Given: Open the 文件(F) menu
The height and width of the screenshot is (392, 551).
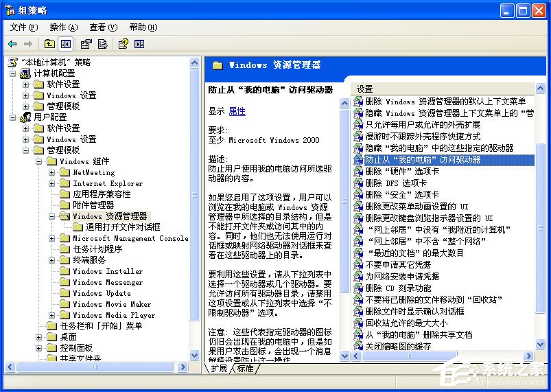Looking at the screenshot, I should 24,27.
